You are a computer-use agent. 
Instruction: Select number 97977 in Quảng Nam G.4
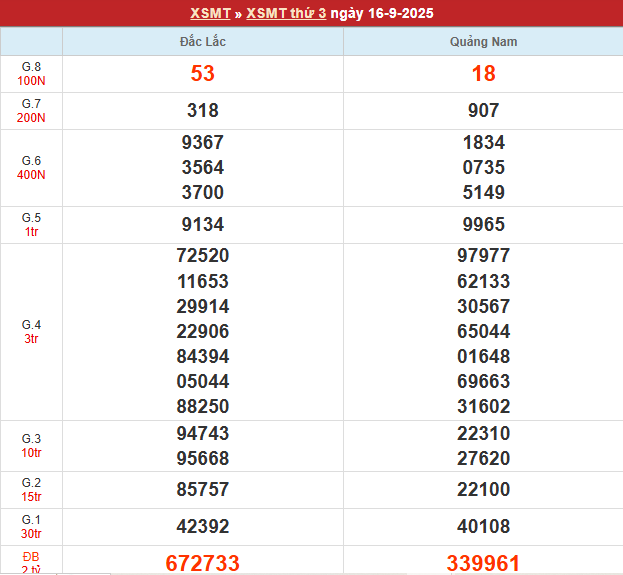(484, 256)
